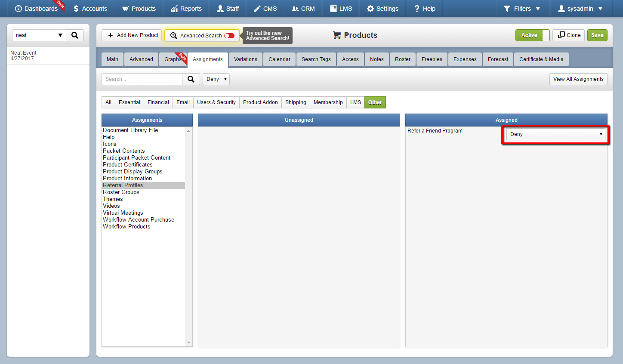
Task: Click View All Assignments button
Action: tap(578, 79)
